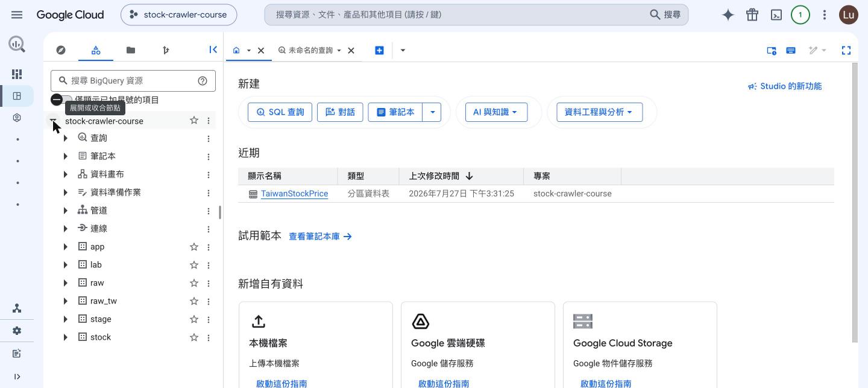Open release notes icon in left rail
Screen dimensions: 868x388
coord(17,354)
